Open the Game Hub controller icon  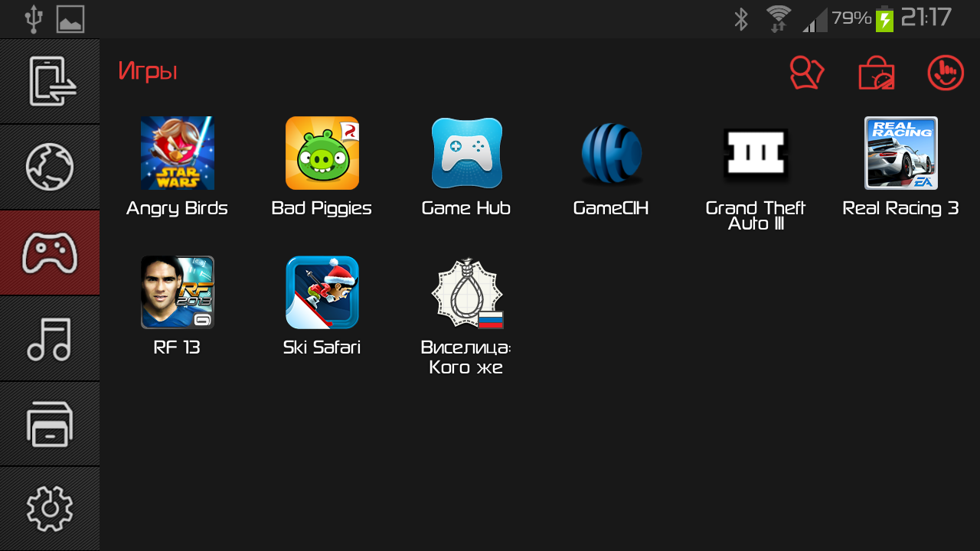coord(467,153)
